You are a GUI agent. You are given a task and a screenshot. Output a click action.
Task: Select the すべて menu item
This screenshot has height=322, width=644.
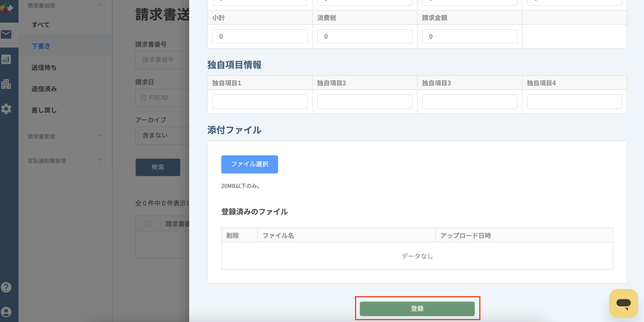tap(41, 25)
